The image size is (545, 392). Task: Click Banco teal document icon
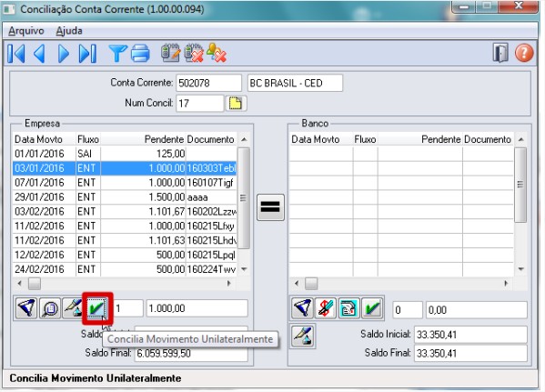point(348,308)
